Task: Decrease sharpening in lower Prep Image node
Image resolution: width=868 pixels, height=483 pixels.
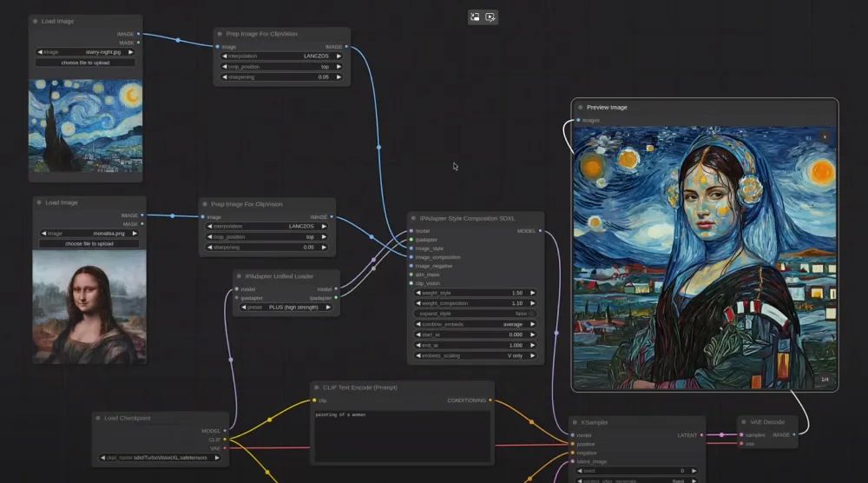Action: [209, 247]
